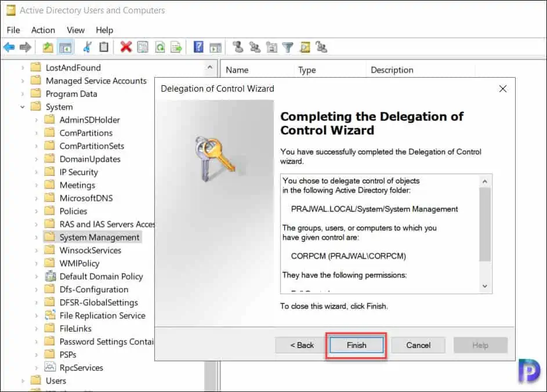Select DomainUpdates in the tree
The image size is (547, 392).
point(90,159)
